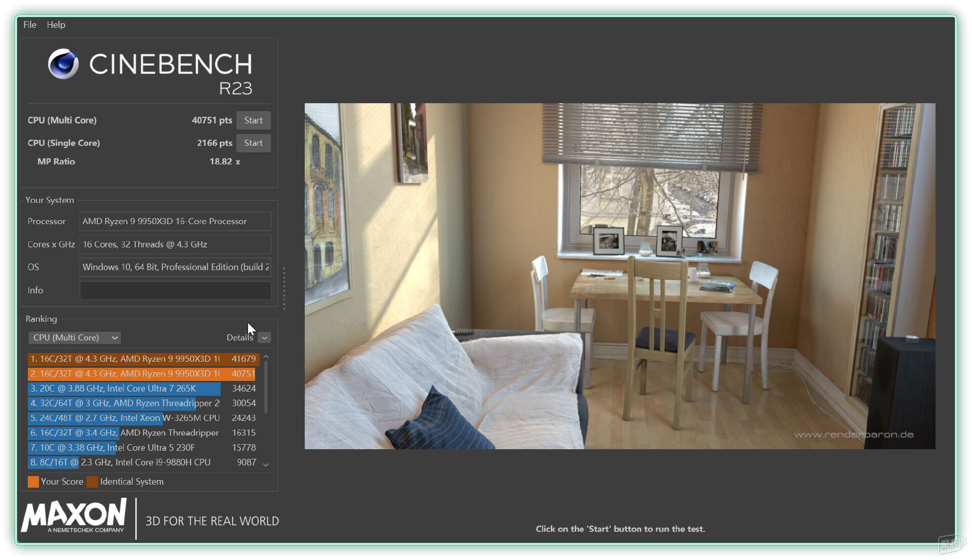The image size is (972, 560).
Task: Click the Info text input field
Action: [x=175, y=290]
